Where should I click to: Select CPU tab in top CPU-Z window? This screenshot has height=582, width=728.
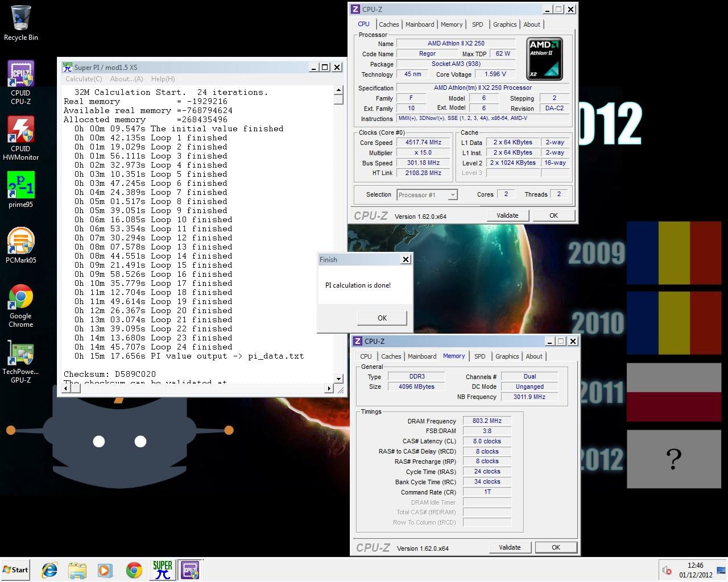point(363,24)
